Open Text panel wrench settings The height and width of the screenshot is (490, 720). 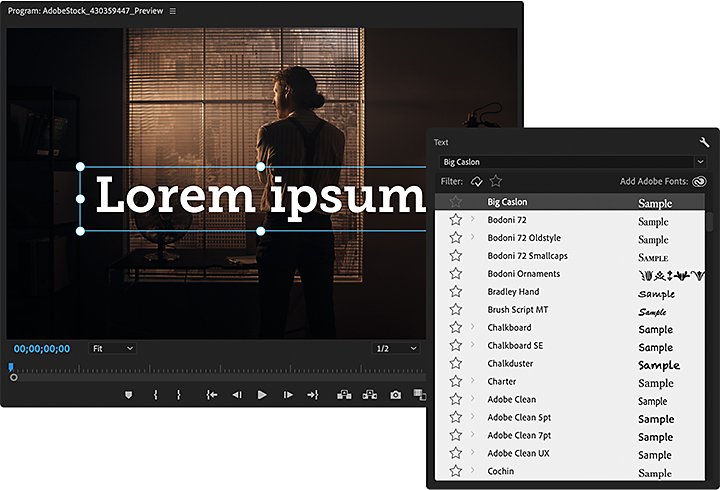click(x=704, y=142)
